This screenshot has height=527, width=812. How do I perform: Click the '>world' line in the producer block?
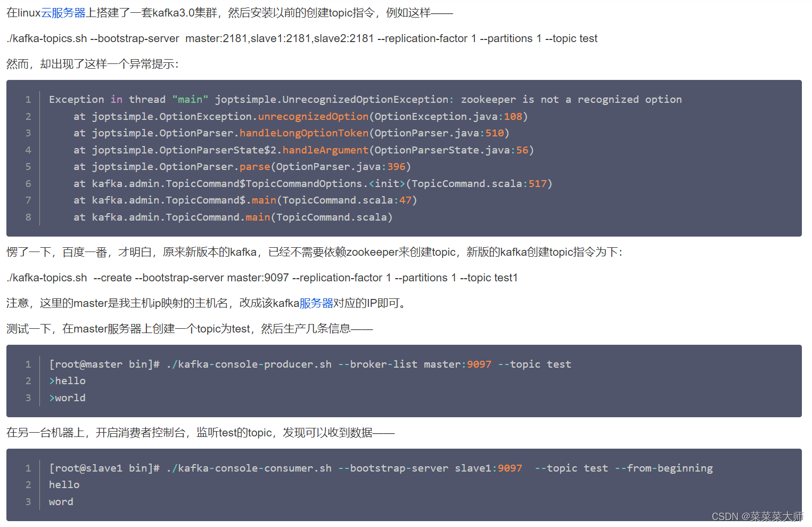click(x=67, y=398)
